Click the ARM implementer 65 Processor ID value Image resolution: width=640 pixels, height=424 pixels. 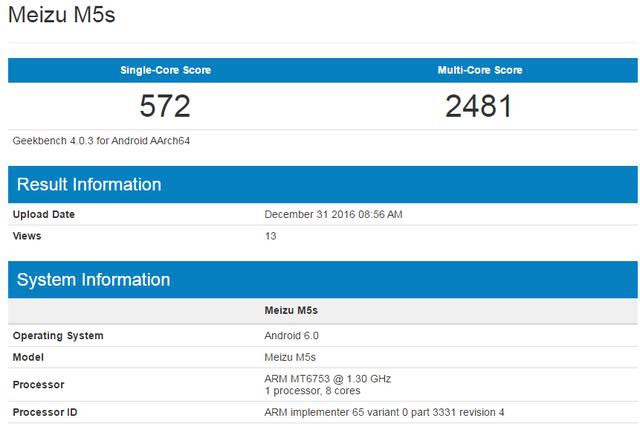coord(384,412)
